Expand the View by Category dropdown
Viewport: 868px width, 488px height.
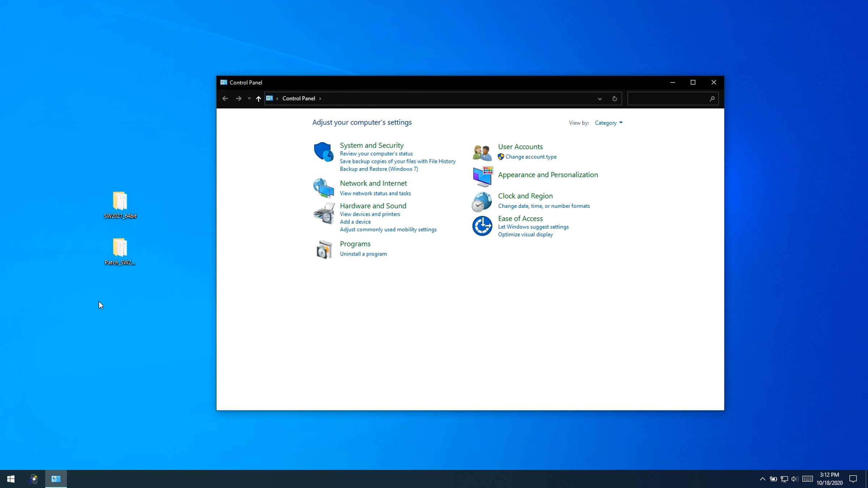click(609, 123)
